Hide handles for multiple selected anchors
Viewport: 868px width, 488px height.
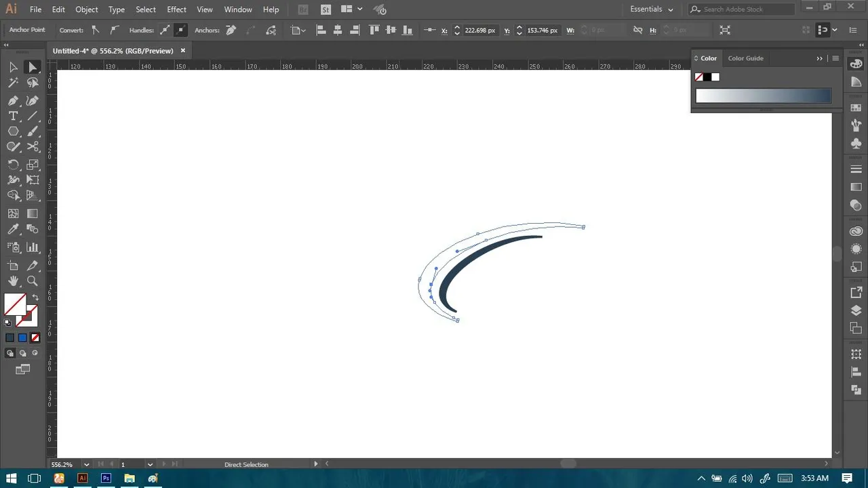coord(180,30)
